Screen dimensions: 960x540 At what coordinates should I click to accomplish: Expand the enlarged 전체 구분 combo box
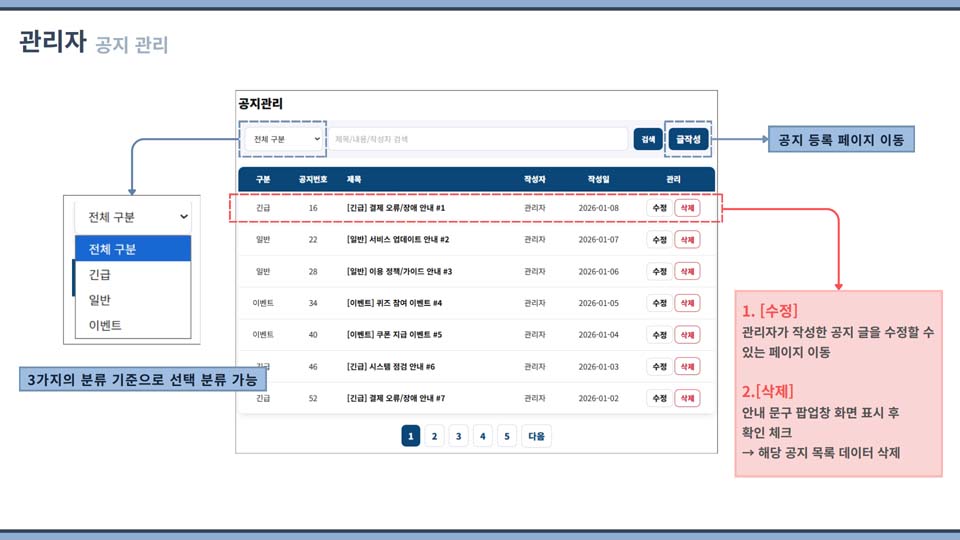click(132, 216)
